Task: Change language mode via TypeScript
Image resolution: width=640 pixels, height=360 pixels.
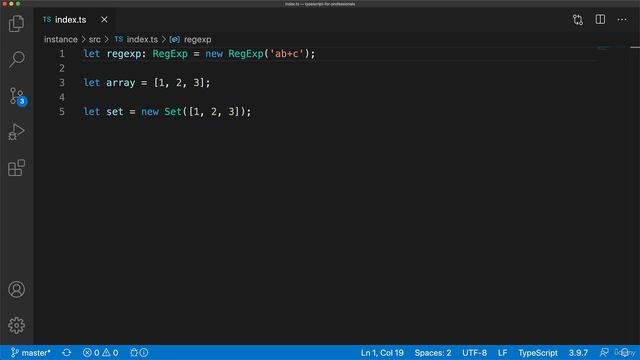Action: click(x=538, y=353)
